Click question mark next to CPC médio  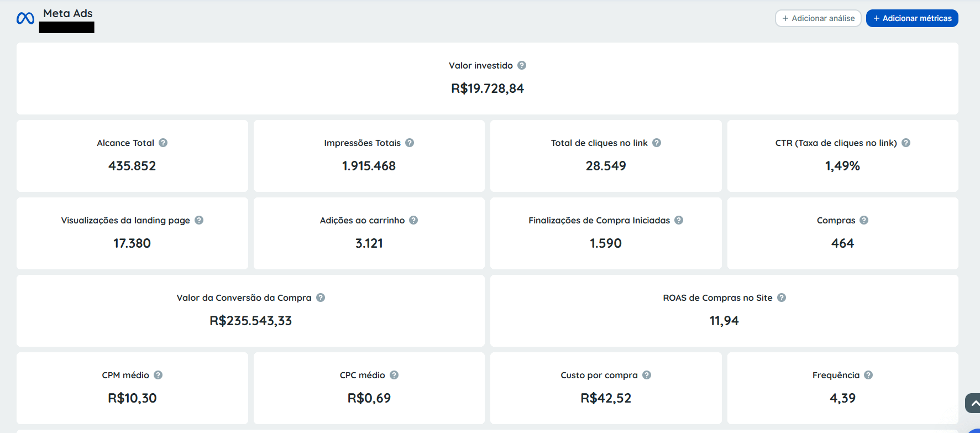[394, 375]
